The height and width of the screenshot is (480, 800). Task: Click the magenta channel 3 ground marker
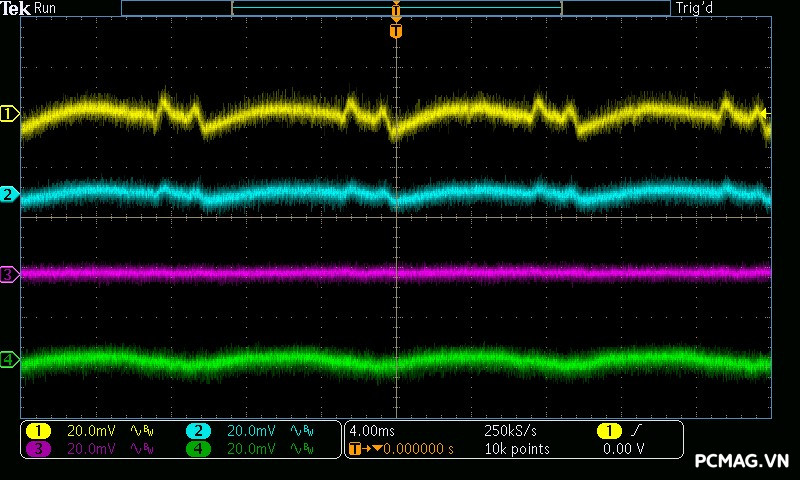click(x=10, y=273)
